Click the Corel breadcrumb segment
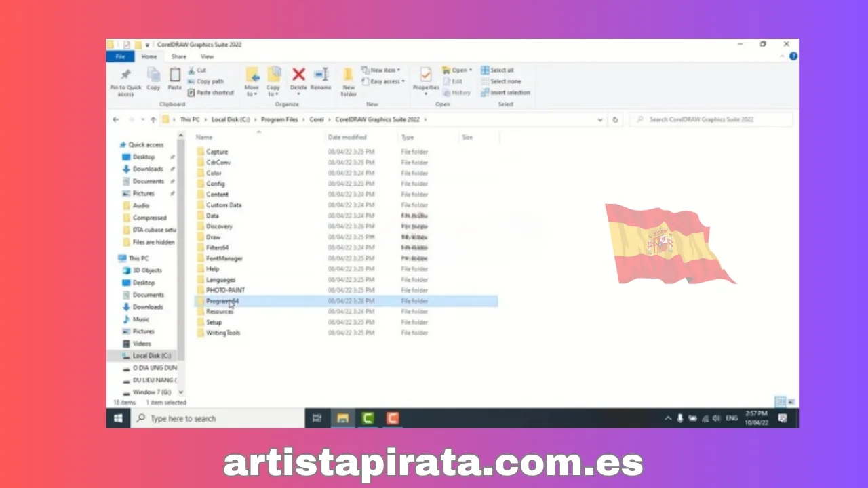This screenshot has width=868, height=488. coord(317,119)
